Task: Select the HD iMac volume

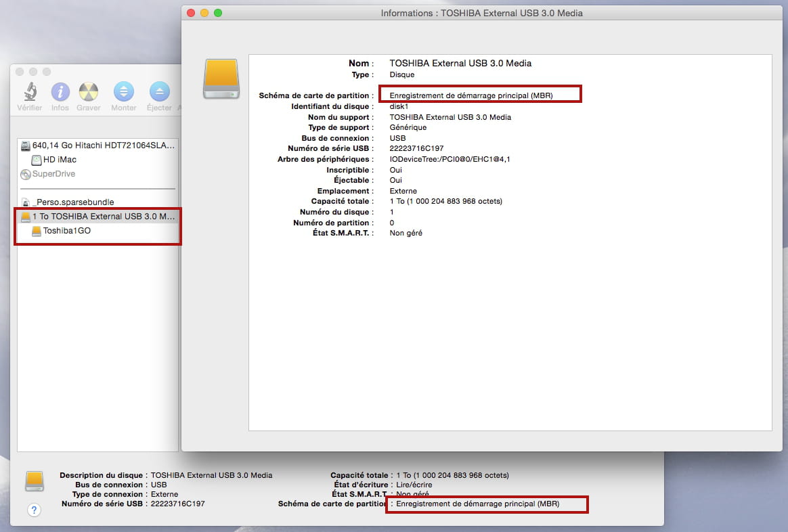Action: pos(98,160)
